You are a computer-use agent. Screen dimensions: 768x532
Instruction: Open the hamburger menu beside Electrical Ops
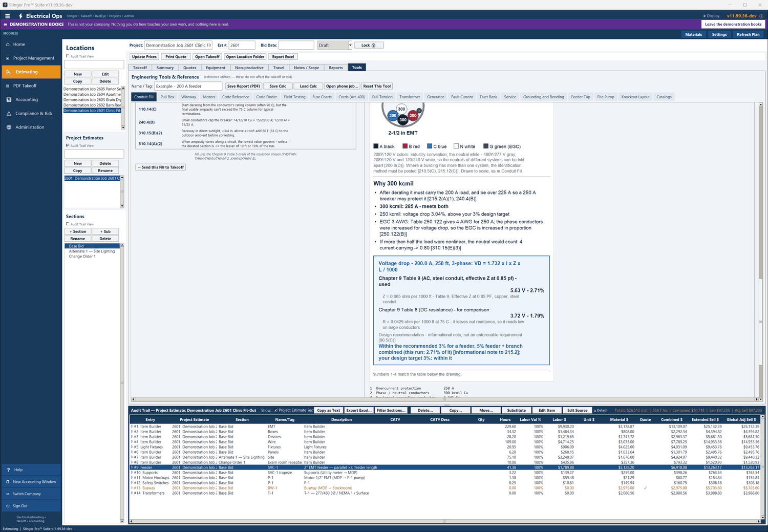[x=7, y=16]
